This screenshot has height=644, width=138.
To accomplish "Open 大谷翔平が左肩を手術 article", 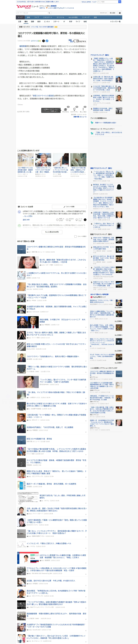I will 57,308.
